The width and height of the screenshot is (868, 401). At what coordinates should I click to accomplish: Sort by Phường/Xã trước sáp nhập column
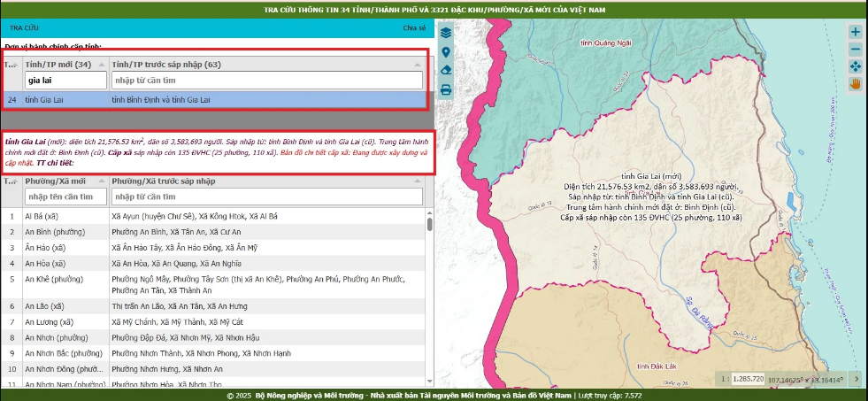click(266, 181)
